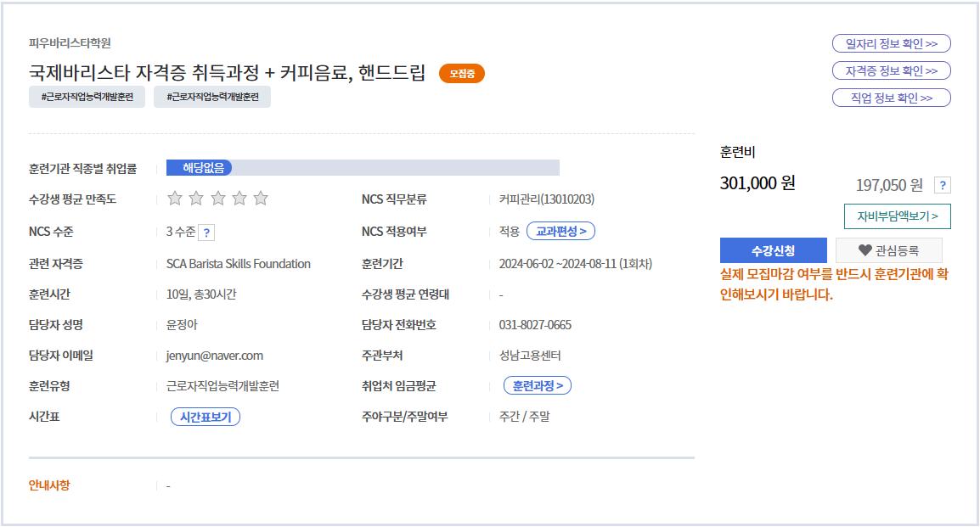Viewport: 980px width, 527px height.
Task: Click the heart icon on 관심등록
Action: (x=865, y=250)
